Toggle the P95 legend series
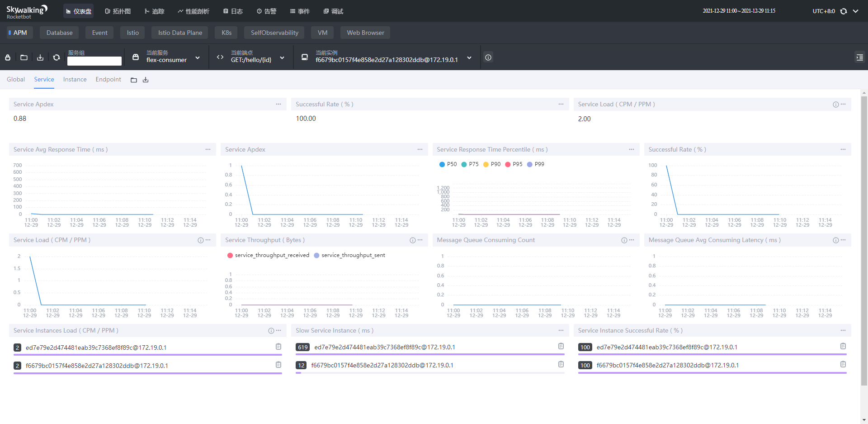This screenshot has height=424, width=868. [514, 164]
